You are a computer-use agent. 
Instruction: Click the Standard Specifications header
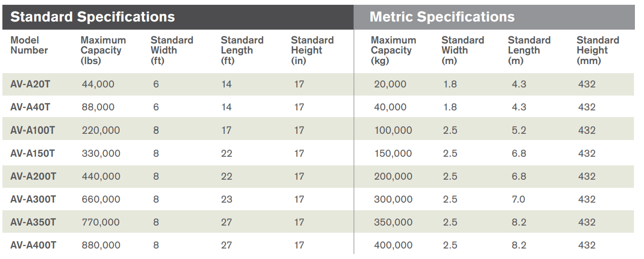pos(92,17)
